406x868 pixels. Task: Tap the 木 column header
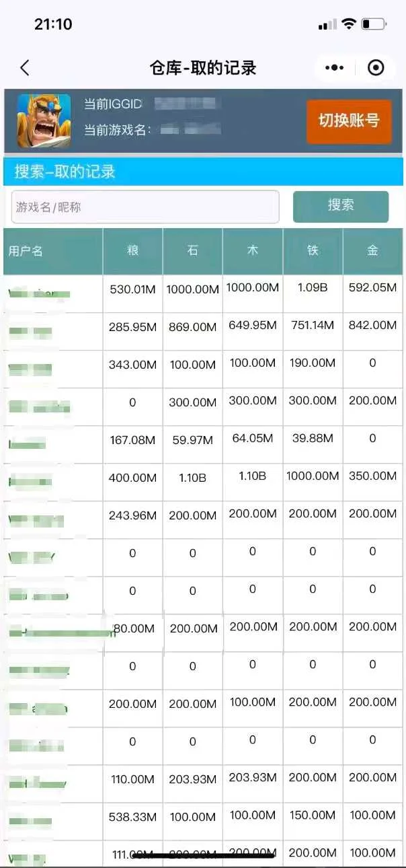pyautogui.click(x=253, y=251)
